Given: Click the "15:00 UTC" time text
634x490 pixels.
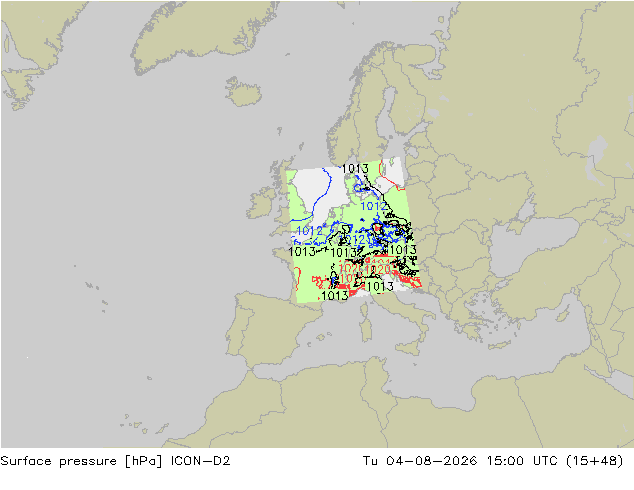Looking at the screenshot, I should tap(522, 461).
